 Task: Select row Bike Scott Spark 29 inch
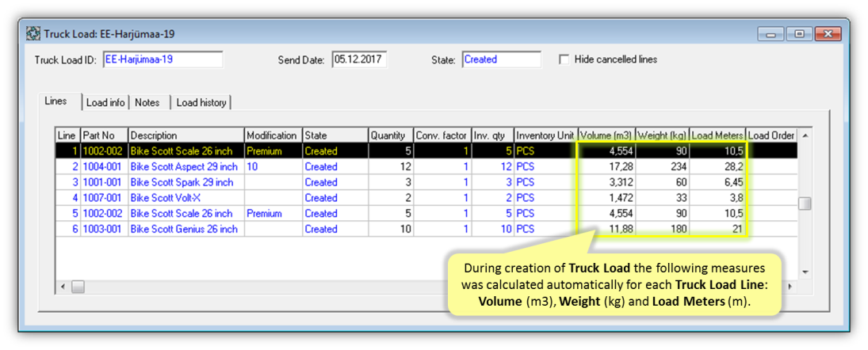click(x=426, y=182)
